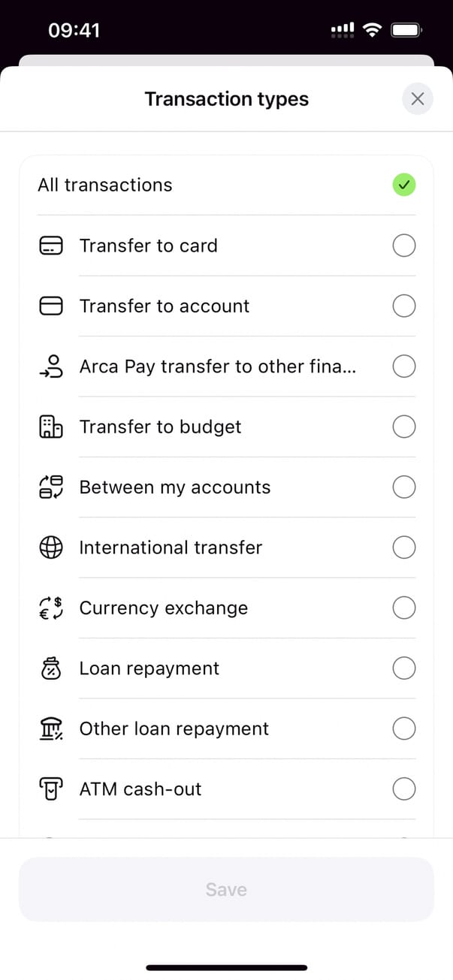Tap the International transfer globe icon
This screenshot has width=453, height=980.
click(x=50, y=547)
